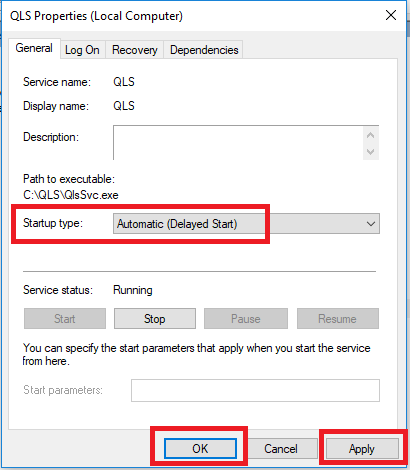
Task: Cancel the properties dialog
Action: 281,448
